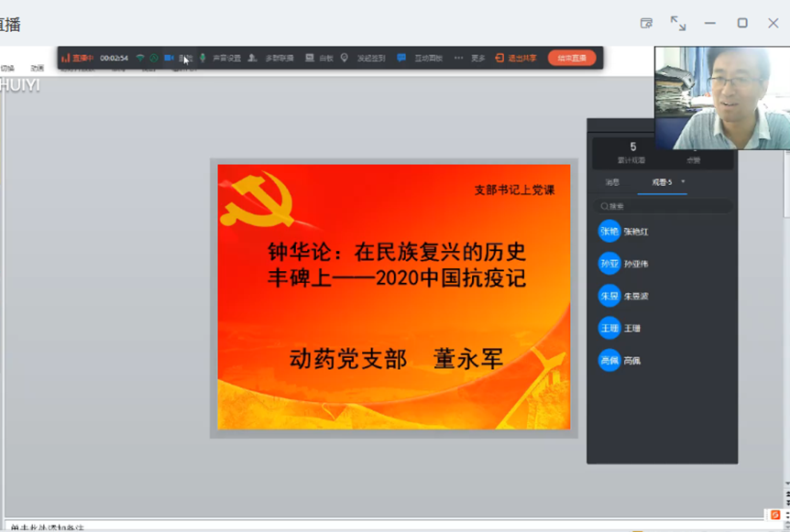Select the viewer name beside the 朱昱 avatar
The width and height of the screenshot is (790, 532).
coord(636,296)
